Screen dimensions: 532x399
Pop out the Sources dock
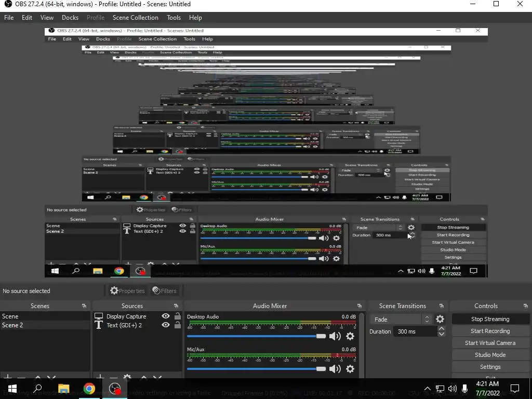click(176, 306)
